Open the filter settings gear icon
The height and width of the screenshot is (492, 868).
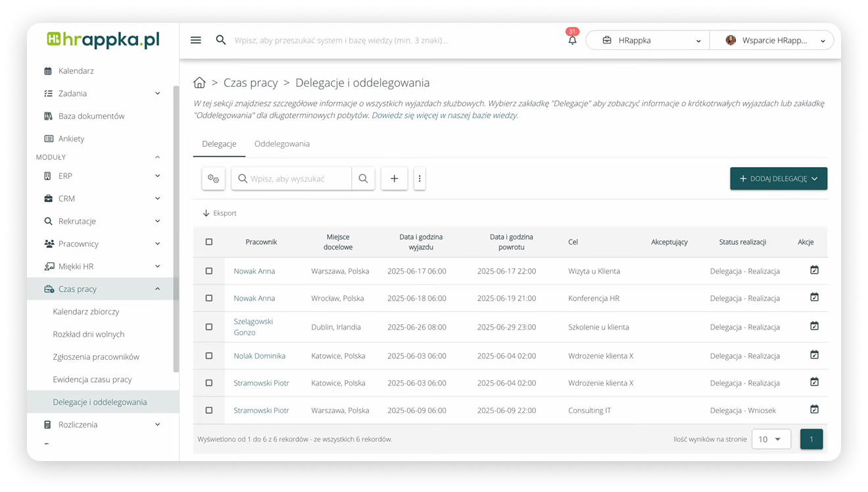click(x=213, y=178)
